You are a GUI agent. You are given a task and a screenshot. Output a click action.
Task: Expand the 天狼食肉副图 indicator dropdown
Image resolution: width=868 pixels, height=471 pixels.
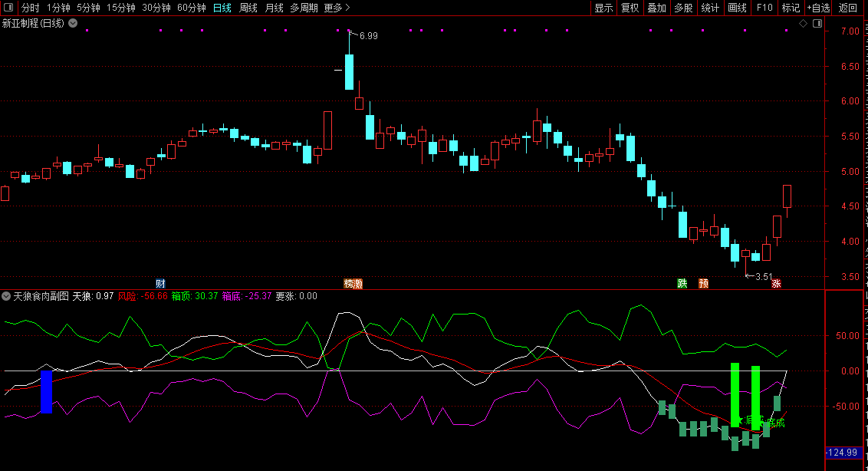pyautogui.click(x=6, y=296)
